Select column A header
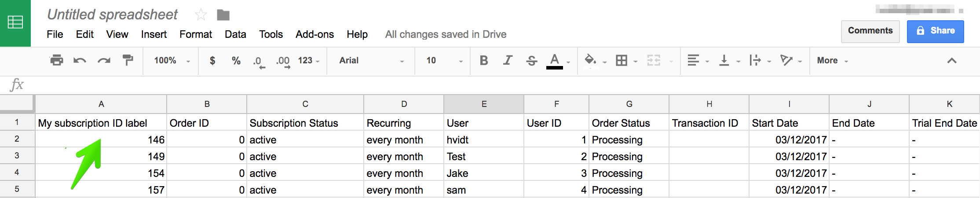 101,104
